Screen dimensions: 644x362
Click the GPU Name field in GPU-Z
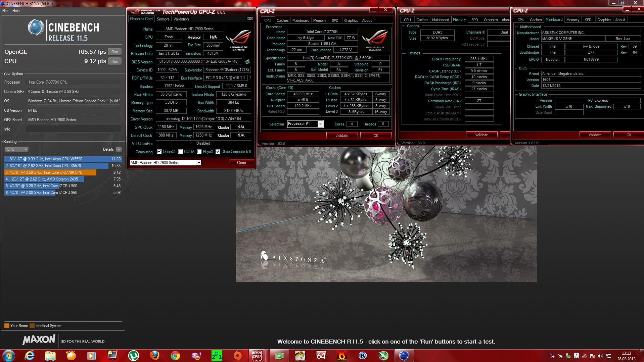coord(189,29)
